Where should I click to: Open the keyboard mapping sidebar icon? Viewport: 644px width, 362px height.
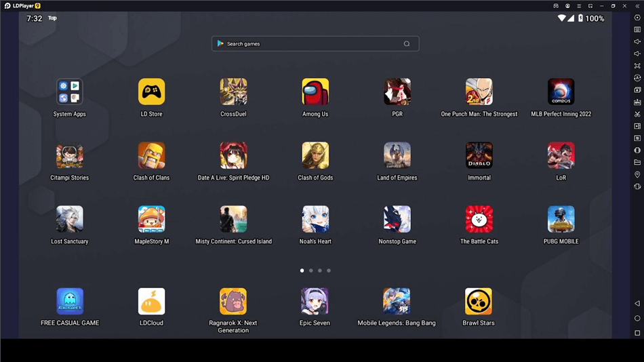[637, 30]
